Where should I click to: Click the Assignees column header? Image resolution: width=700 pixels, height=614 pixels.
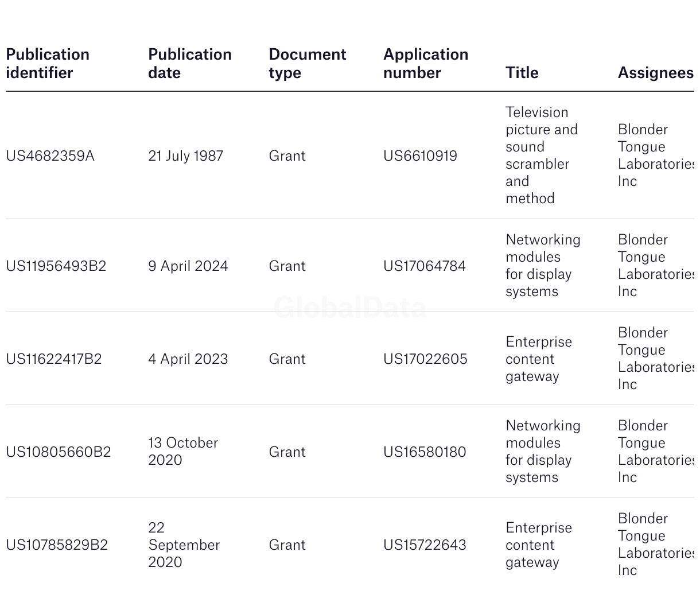(655, 73)
